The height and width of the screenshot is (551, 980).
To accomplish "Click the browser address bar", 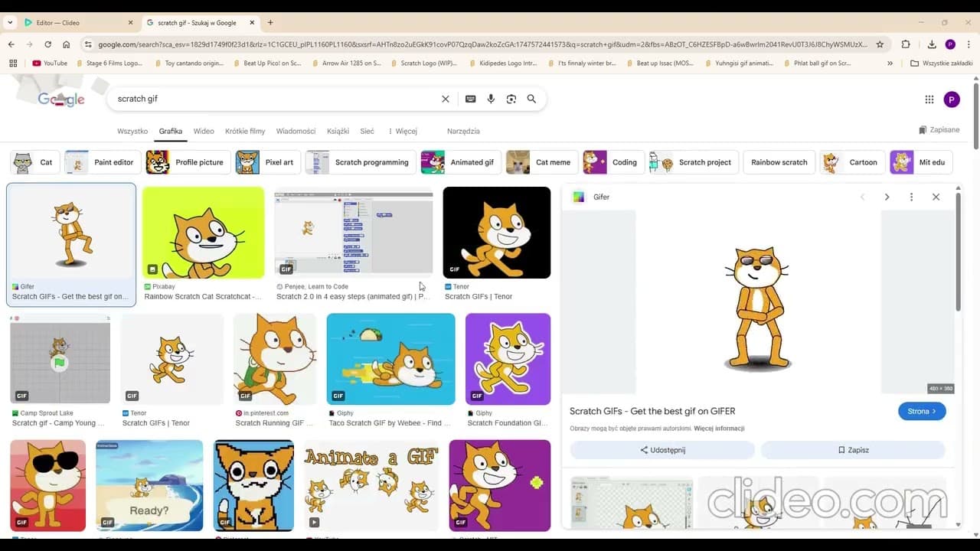I will click(x=482, y=44).
